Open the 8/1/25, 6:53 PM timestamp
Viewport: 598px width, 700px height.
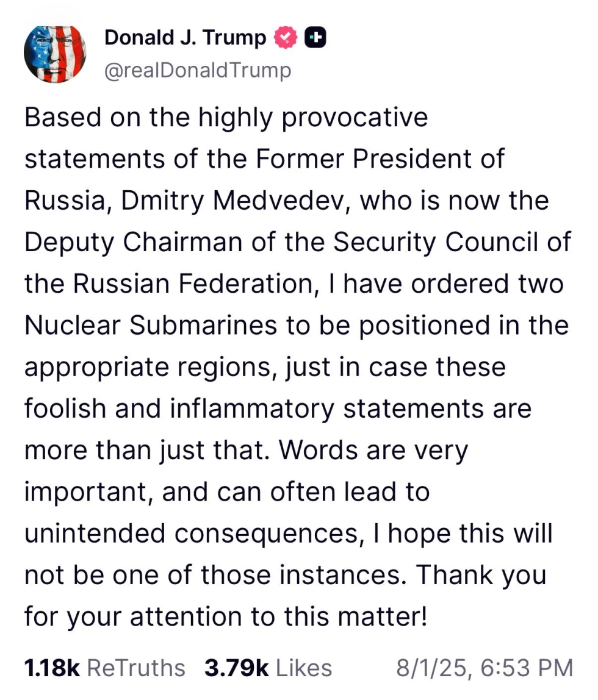[x=485, y=668]
